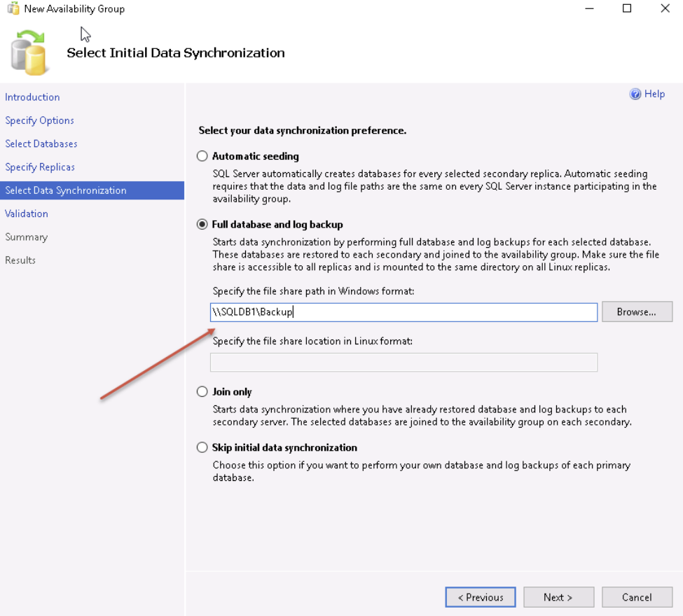This screenshot has width=683, height=616.
Task: Click 'Specify the file share path in Windows format' label
Action: point(313,291)
